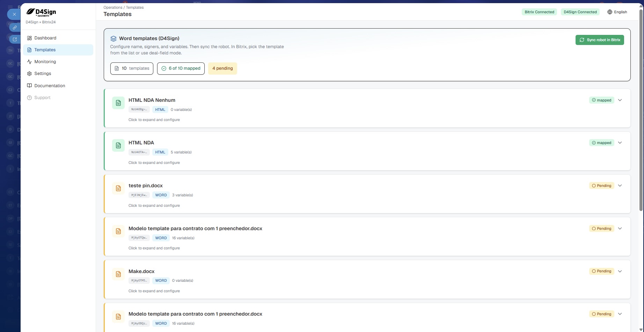Click the HTML tag on HTML NDA Nenhum

point(160,110)
